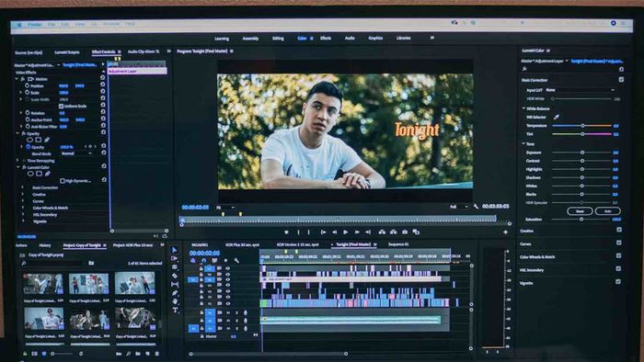This screenshot has height=362, width=644.
Task: Pick white balance with WB Selector eyedropper
Action: (556, 118)
